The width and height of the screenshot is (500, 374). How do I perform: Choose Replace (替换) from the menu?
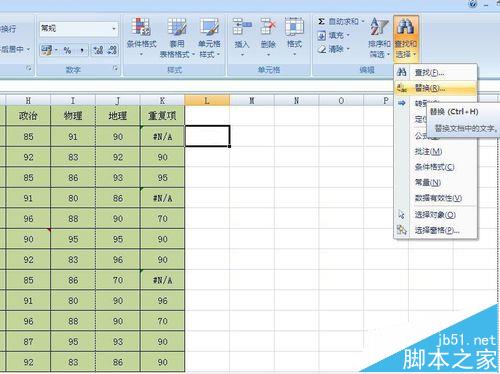[435, 88]
